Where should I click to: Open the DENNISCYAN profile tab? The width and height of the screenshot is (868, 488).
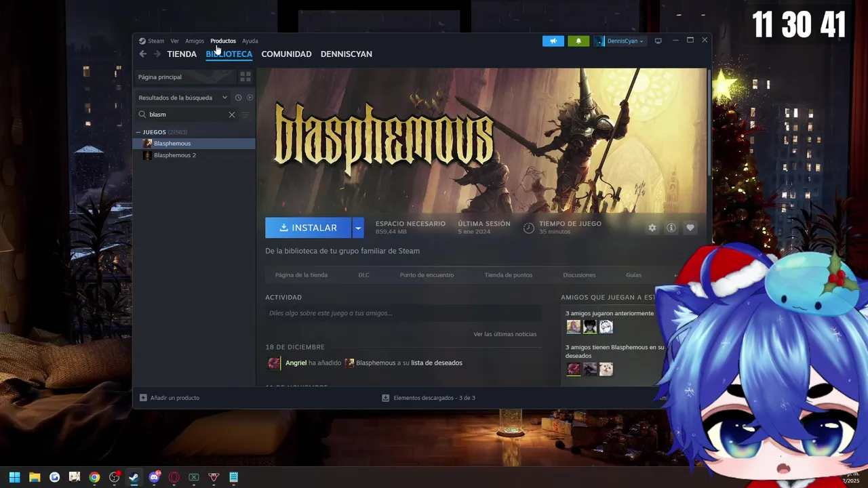(x=346, y=54)
